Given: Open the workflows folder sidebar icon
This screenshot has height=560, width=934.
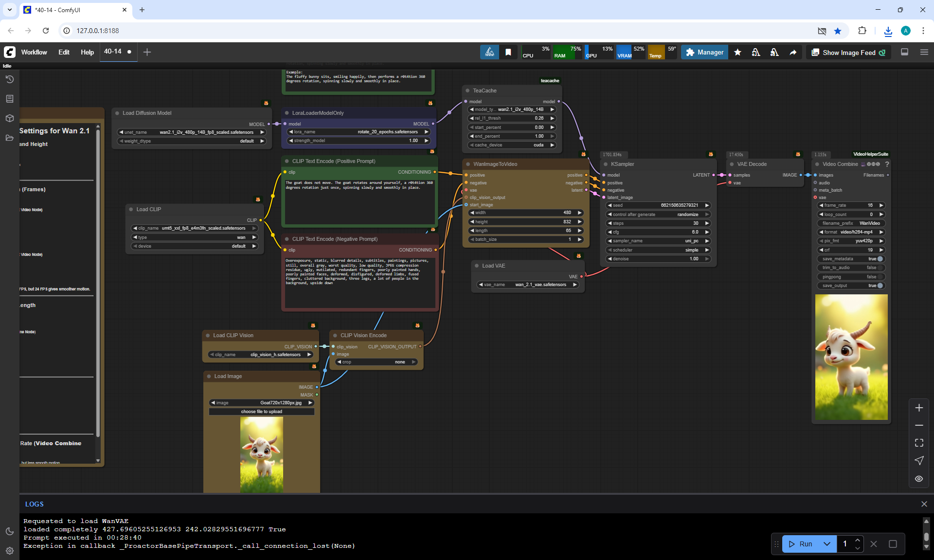Looking at the screenshot, I should pyautogui.click(x=9, y=138).
